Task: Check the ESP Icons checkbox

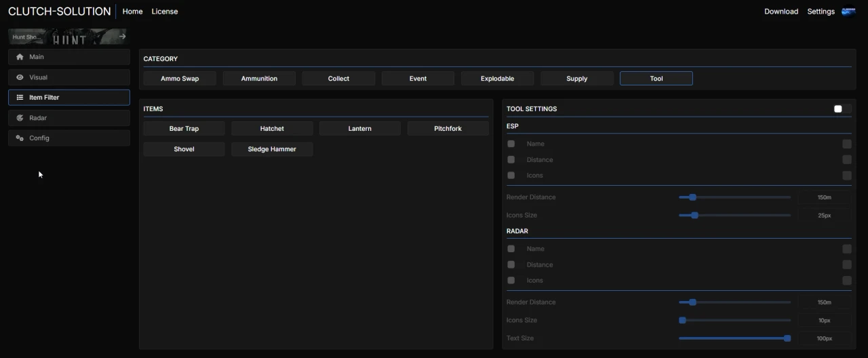Action: [x=511, y=176]
